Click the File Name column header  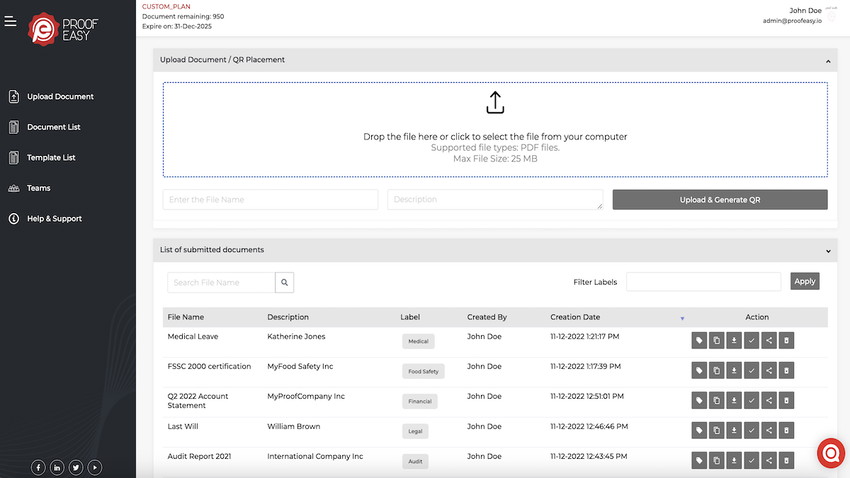click(x=185, y=317)
